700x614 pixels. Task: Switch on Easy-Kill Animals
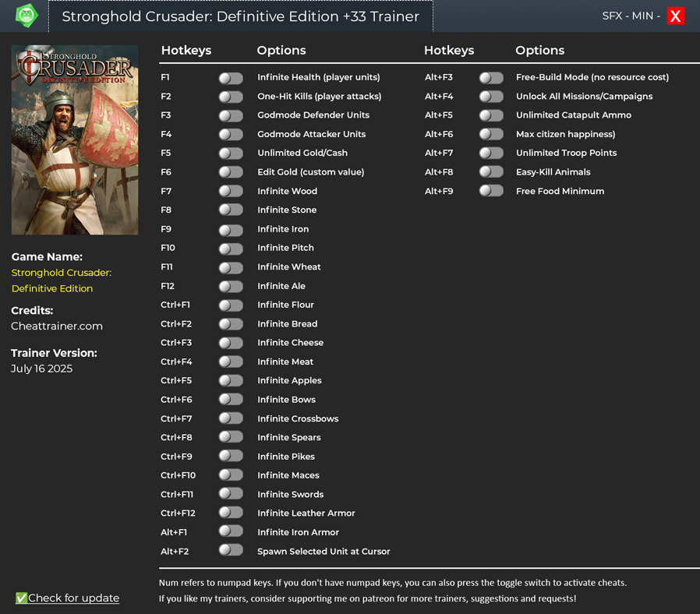(x=491, y=172)
